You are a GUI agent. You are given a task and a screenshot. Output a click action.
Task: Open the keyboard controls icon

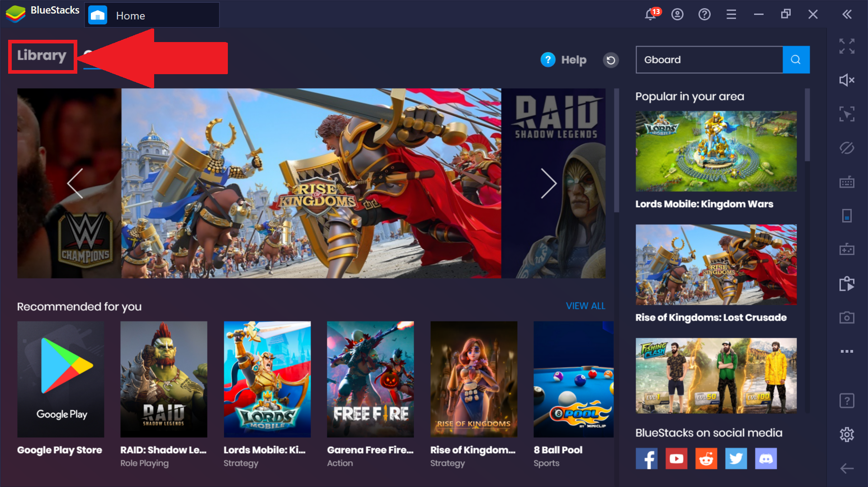(847, 182)
